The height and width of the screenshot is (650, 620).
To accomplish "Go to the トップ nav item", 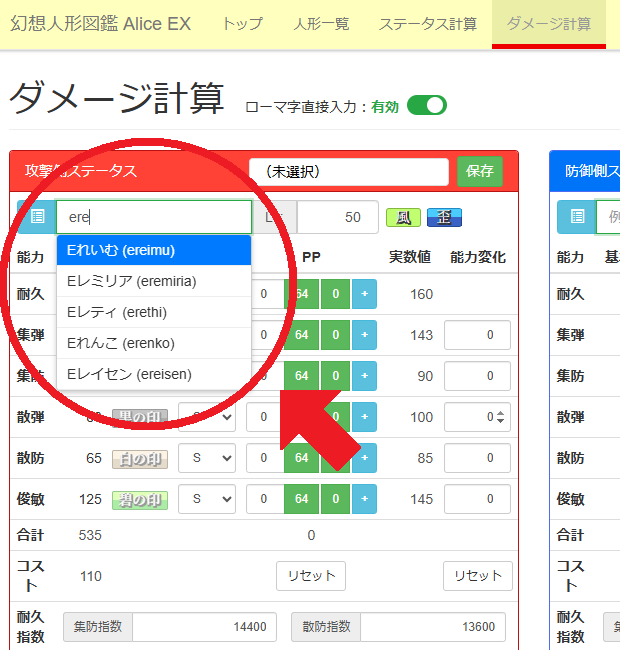I will pyautogui.click(x=242, y=24).
